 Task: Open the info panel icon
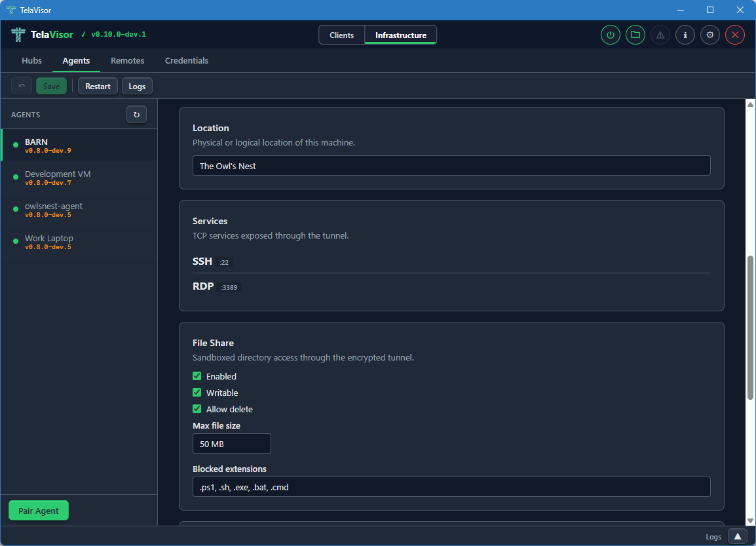pos(685,35)
